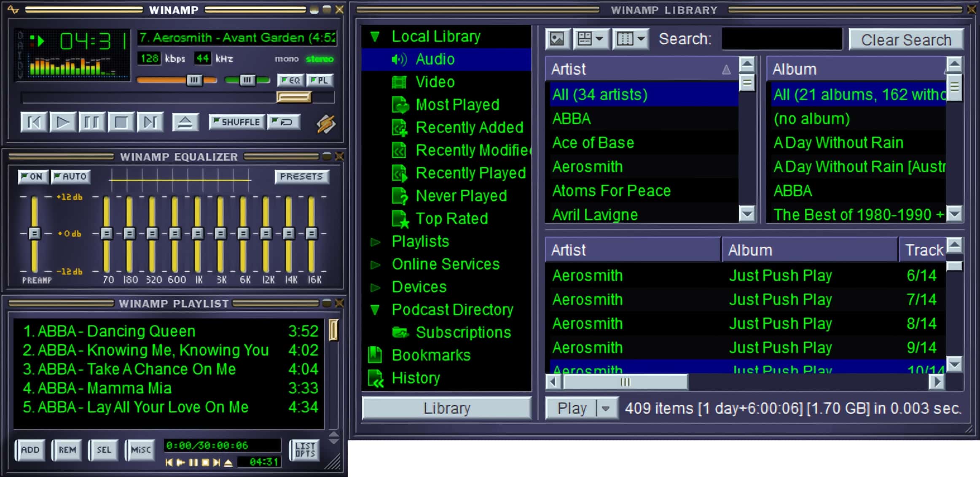Click the PREAMP slider handle

point(35,233)
